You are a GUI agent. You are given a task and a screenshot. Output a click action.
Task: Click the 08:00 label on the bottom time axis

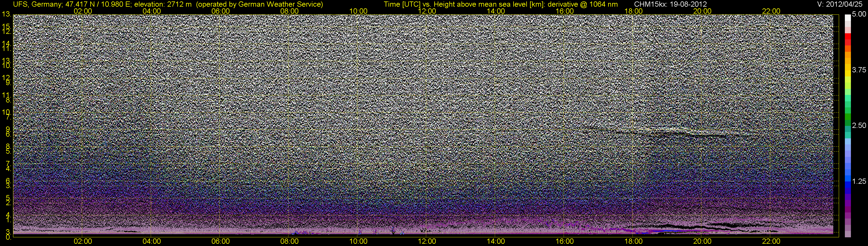tap(289, 241)
